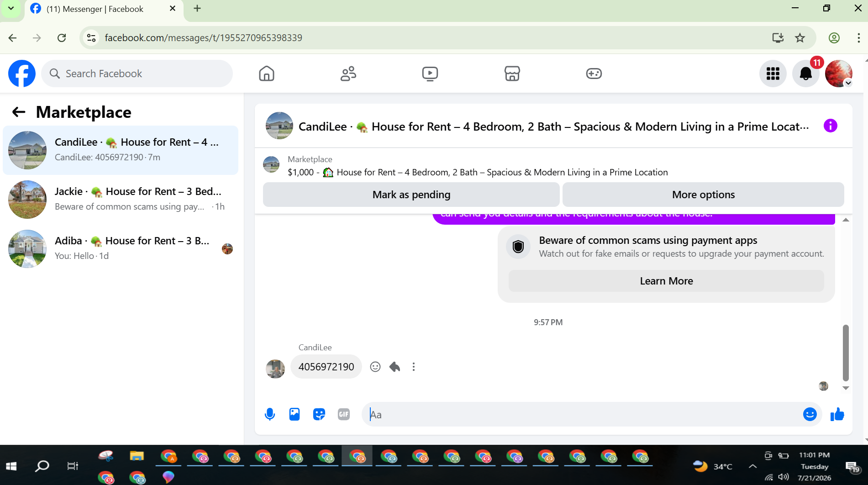868x485 pixels.
Task: Open the Video (Watch) icon
Action: tap(430, 74)
